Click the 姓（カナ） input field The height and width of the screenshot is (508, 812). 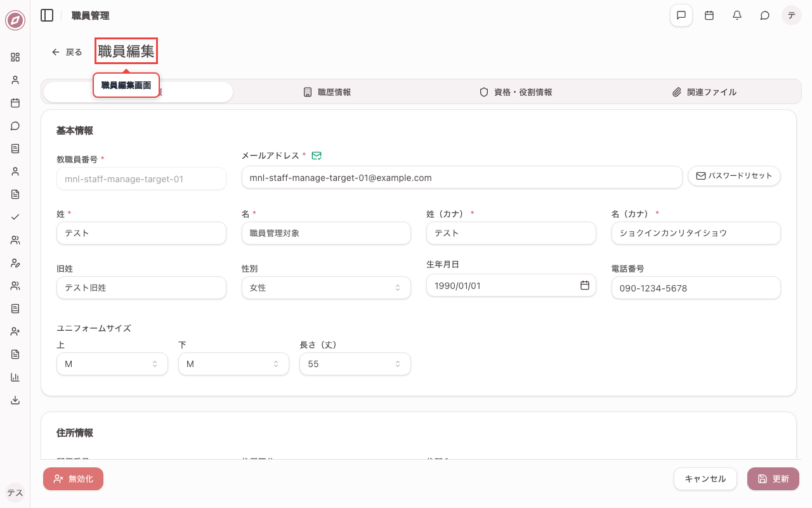point(511,233)
